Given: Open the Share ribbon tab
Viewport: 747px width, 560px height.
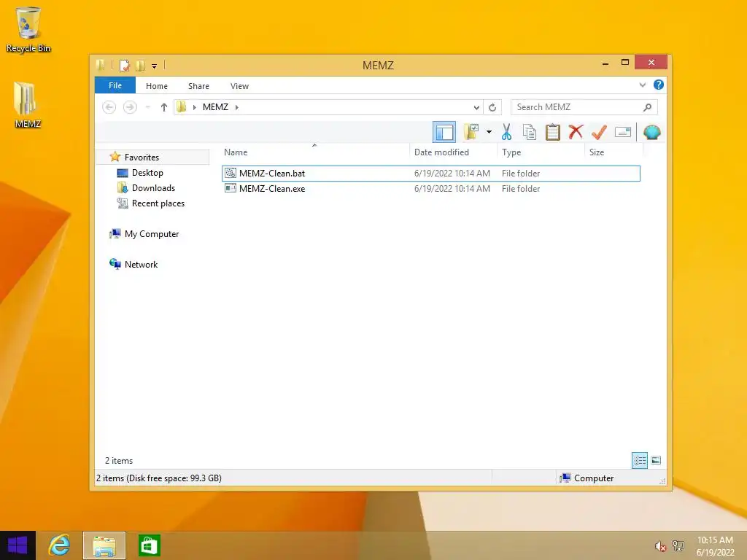Looking at the screenshot, I should tap(198, 86).
